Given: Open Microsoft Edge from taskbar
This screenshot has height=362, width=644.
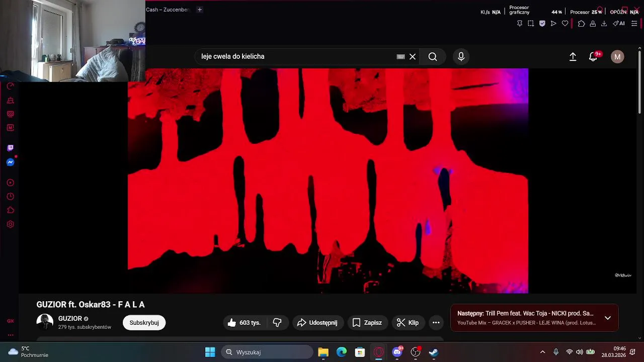Looking at the screenshot, I should pos(342,352).
